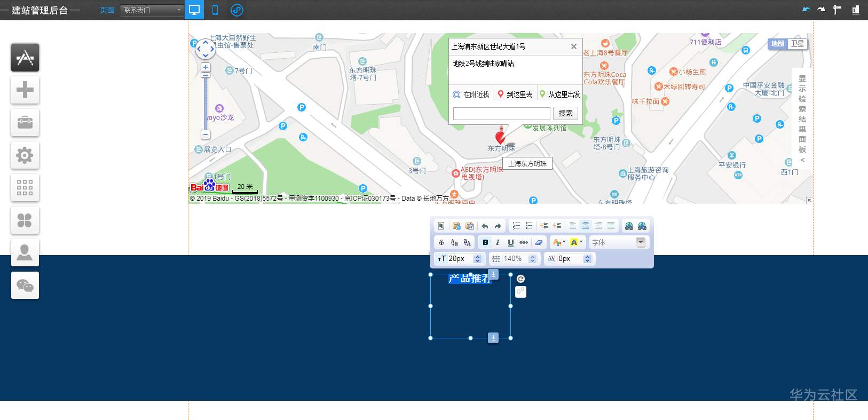The height and width of the screenshot is (420, 868).
Task: Open the app store sidebar panel
Action: [x=25, y=58]
